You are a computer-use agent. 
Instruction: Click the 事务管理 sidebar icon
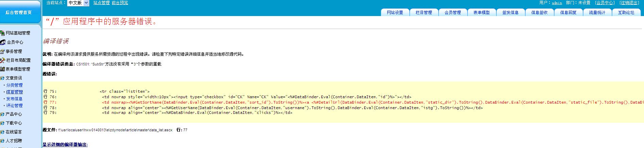point(2,51)
